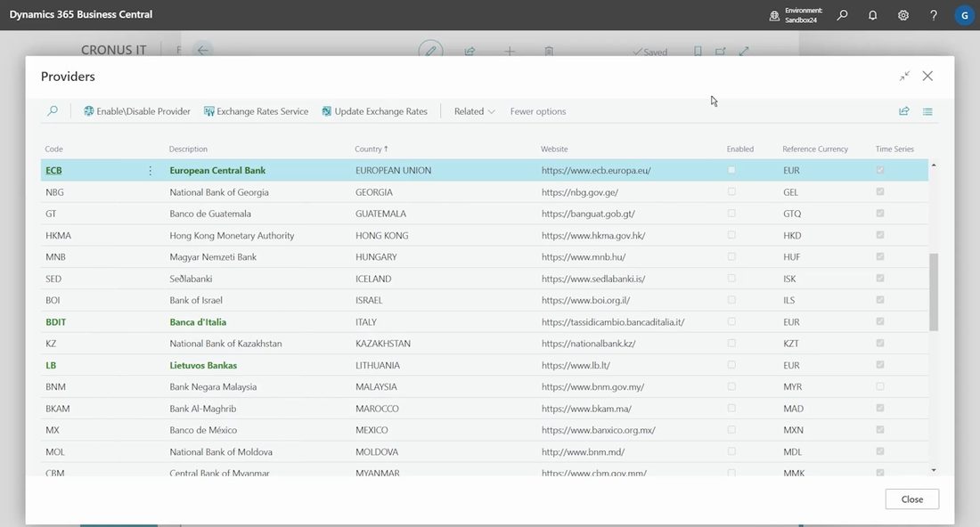Click the delete trash icon on background page
This screenshot has width=980, height=527.
549,52
